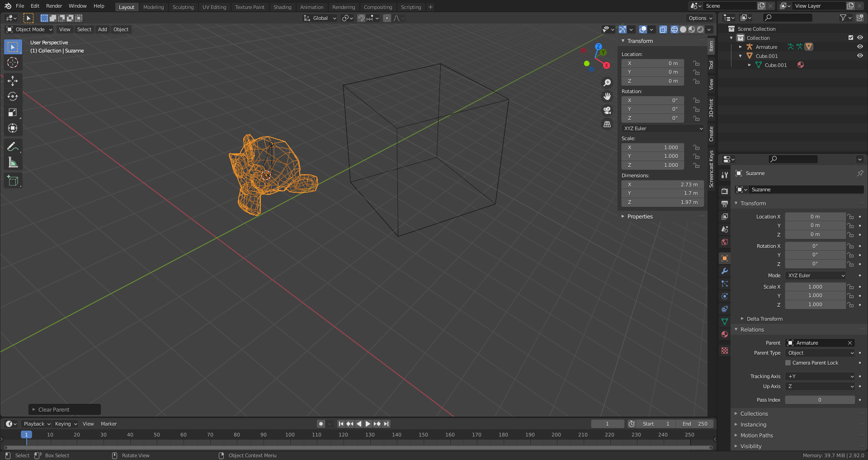Click the Marker button in timeline

108,424
